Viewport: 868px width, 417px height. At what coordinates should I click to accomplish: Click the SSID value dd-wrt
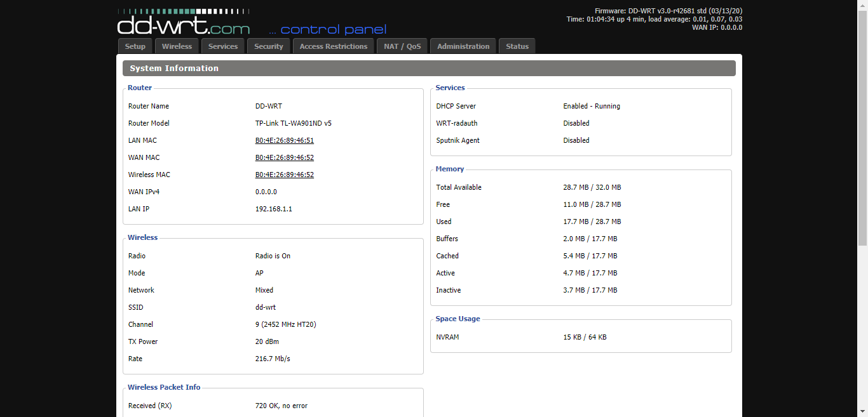pos(266,307)
